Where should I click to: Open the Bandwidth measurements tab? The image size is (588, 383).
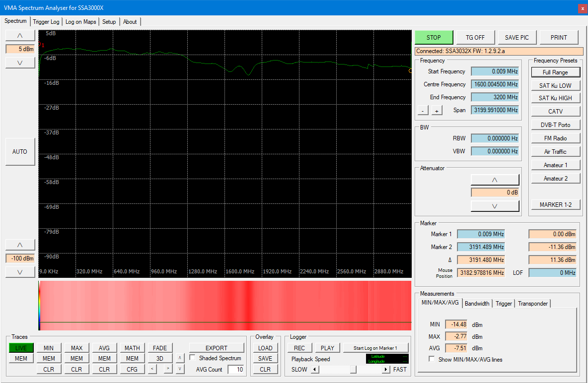[x=477, y=304]
